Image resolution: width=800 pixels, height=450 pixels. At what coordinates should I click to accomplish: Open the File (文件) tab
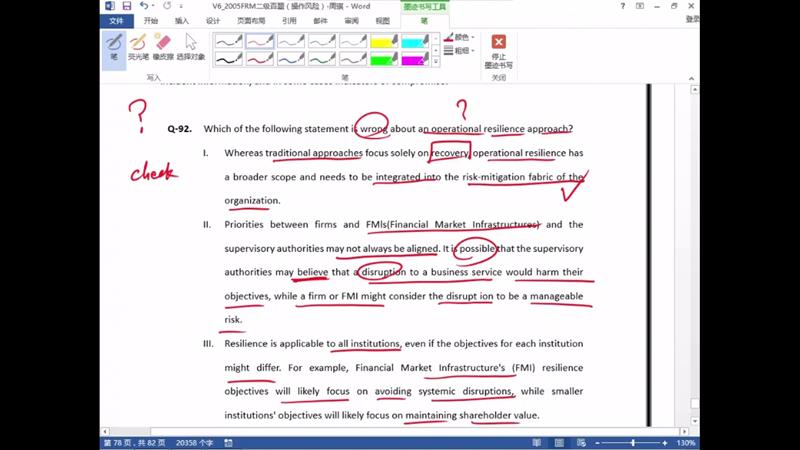click(x=116, y=21)
